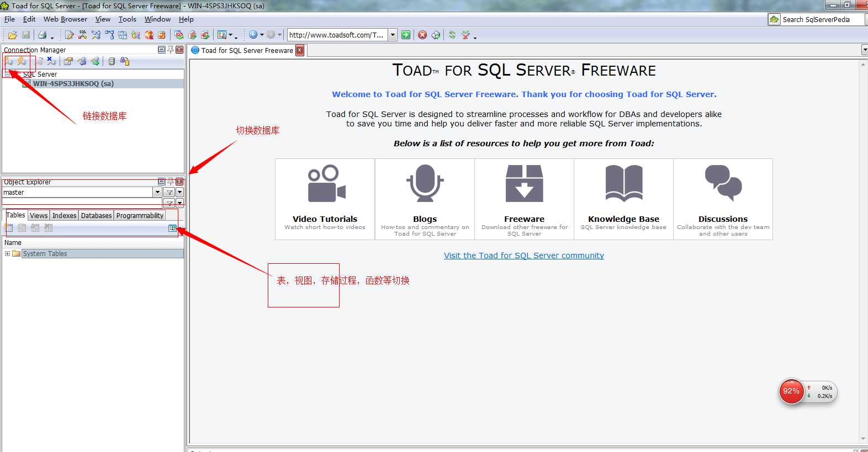Screen dimensions: 868x452
Task: Open the Window menu
Action: pyautogui.click(x=157, y=19)
